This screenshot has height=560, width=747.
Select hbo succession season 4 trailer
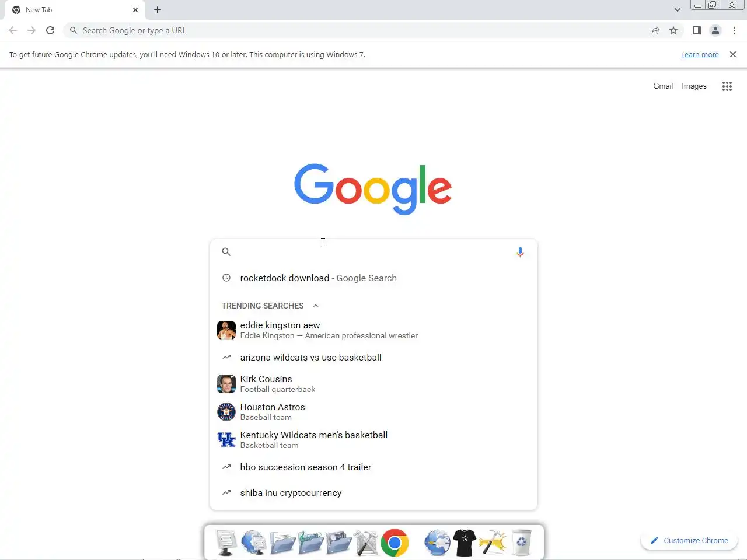click(373, 467)
